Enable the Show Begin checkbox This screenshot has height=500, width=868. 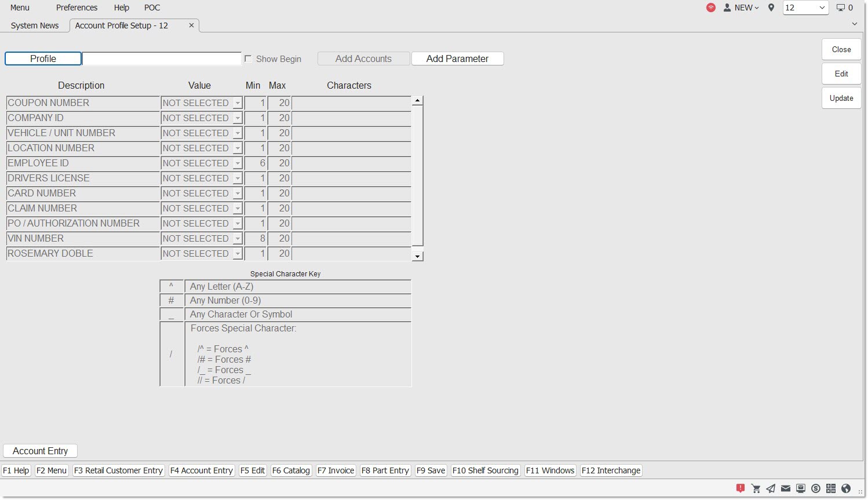(x=248, y=59)
